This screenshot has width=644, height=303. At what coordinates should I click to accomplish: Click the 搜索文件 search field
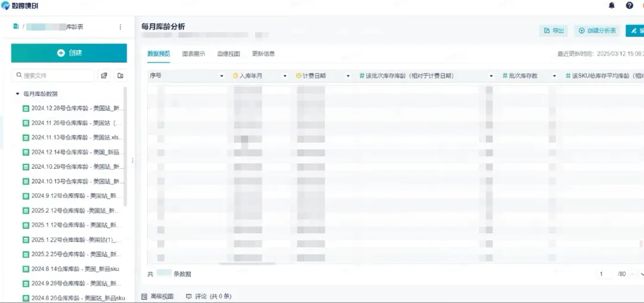point(57,76)
